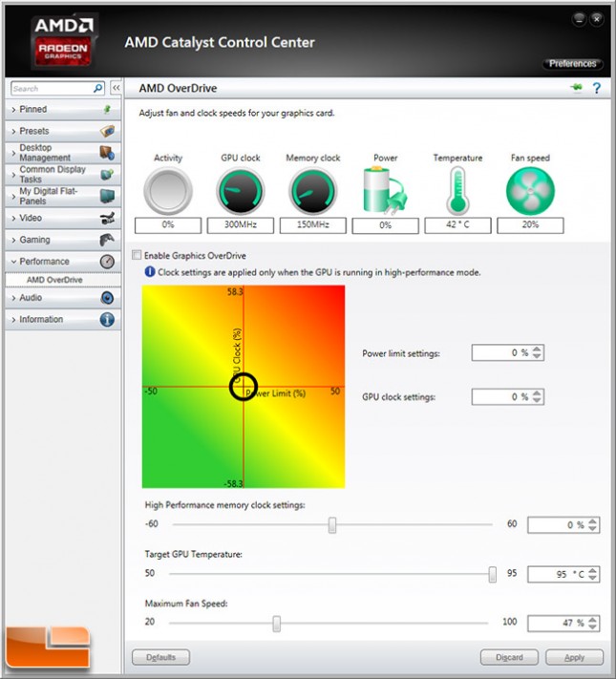Click the GPU clock gauge icon
Viewport: 616px width, 679px height.
pos(241,191)
